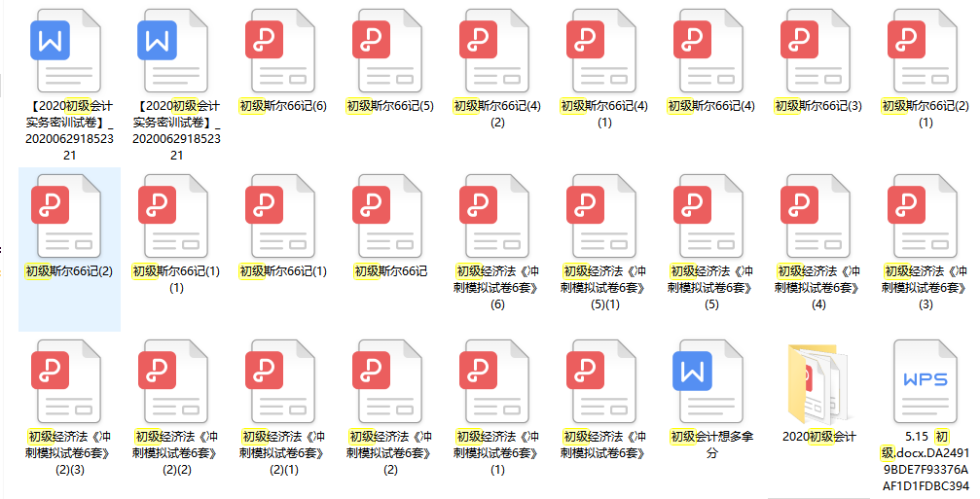Click the file name 初级会计想多拿分
Screen dimensions: 980x499
coord(711,445)
